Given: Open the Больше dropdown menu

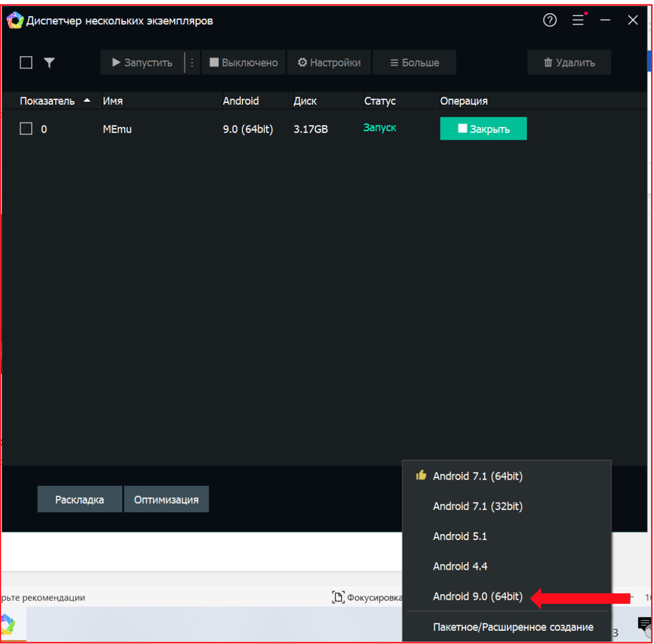Looking at the screenshot, I should coord(414,63).
